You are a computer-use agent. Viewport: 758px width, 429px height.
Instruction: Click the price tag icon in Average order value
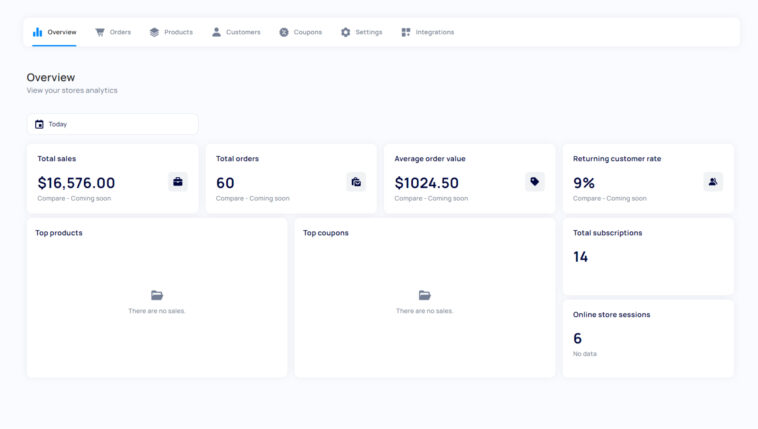click(x=535, y=182)
